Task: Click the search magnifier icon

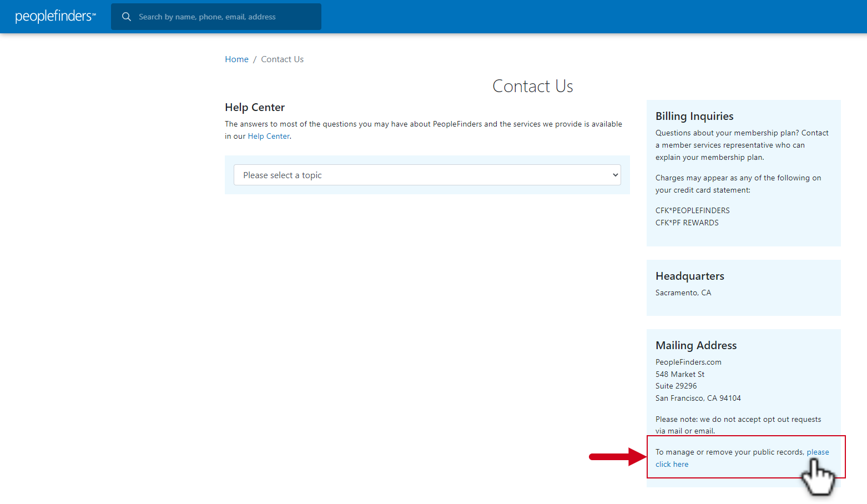Action: pyautogui.click(x=127, y=17)
